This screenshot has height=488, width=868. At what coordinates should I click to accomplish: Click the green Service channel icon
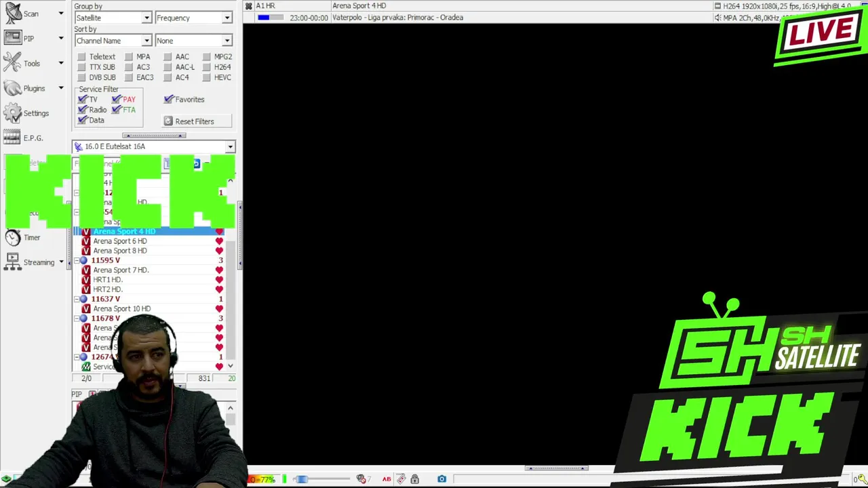[x=85, y=367]
